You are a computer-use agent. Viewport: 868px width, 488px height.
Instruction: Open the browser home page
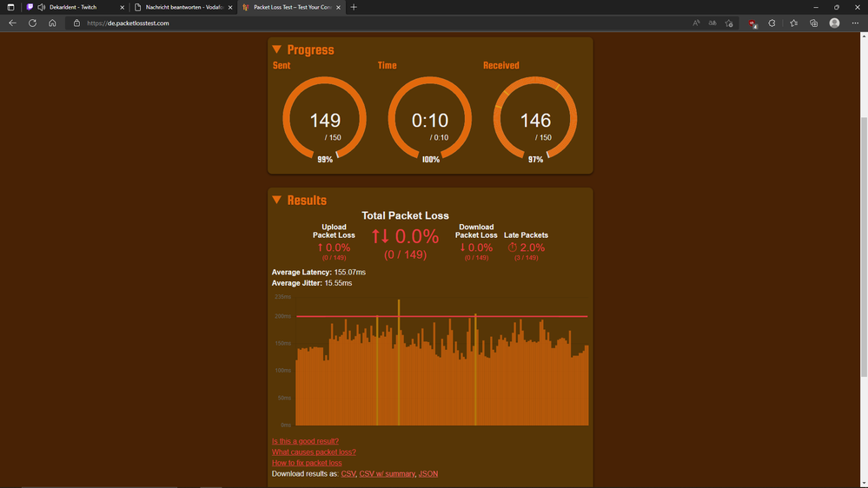pos(52,23)
